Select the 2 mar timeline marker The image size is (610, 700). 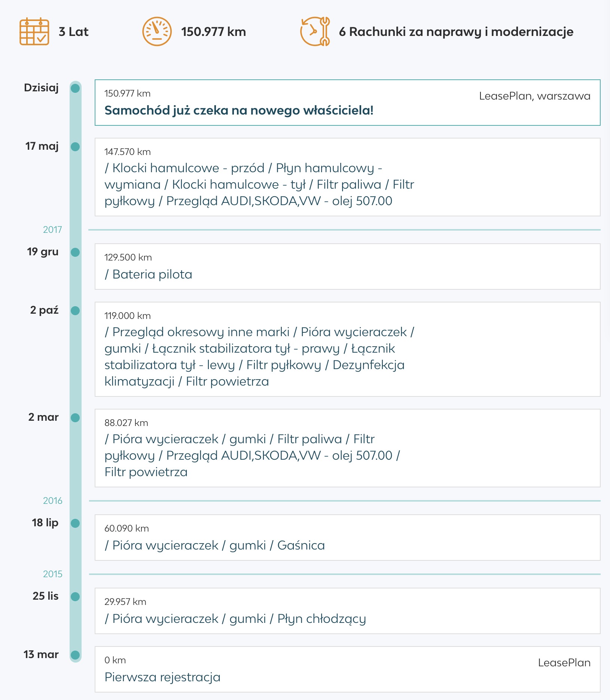click(75, 418)
